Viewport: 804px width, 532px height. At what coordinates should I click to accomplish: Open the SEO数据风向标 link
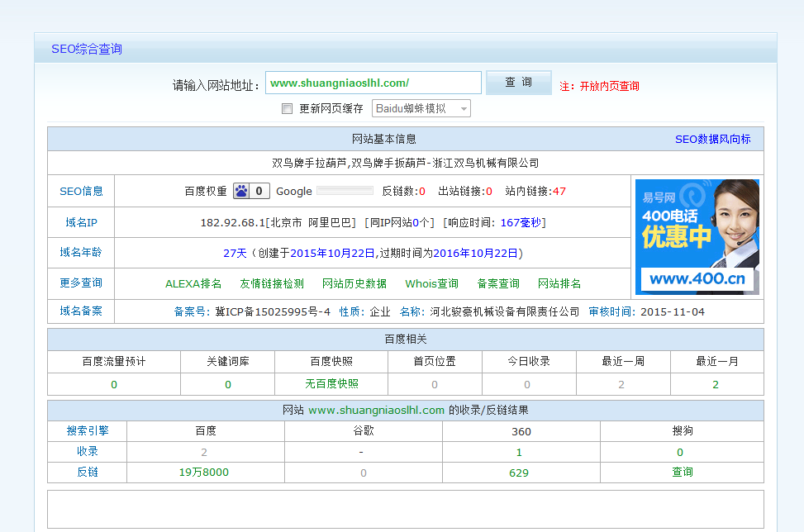713,140
